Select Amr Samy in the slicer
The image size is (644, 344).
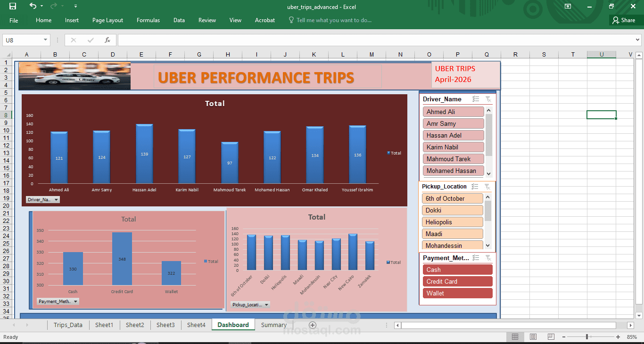tap(454, 123)
